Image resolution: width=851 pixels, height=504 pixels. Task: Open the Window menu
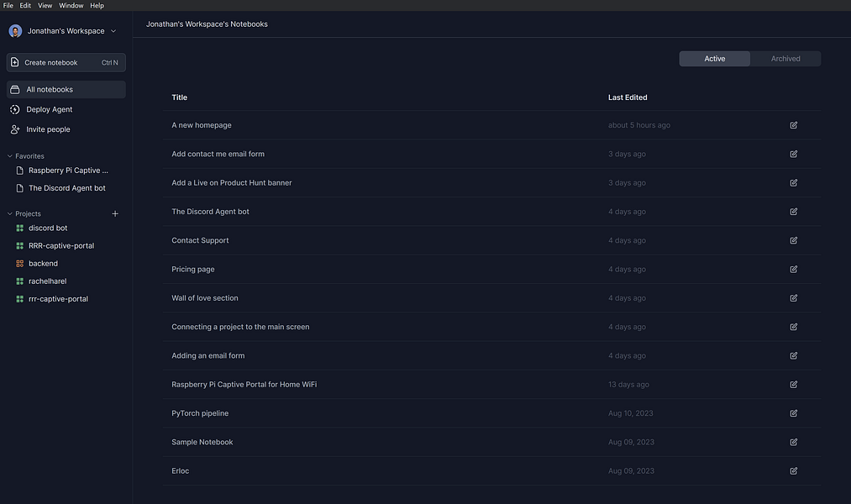coord(71,5)
